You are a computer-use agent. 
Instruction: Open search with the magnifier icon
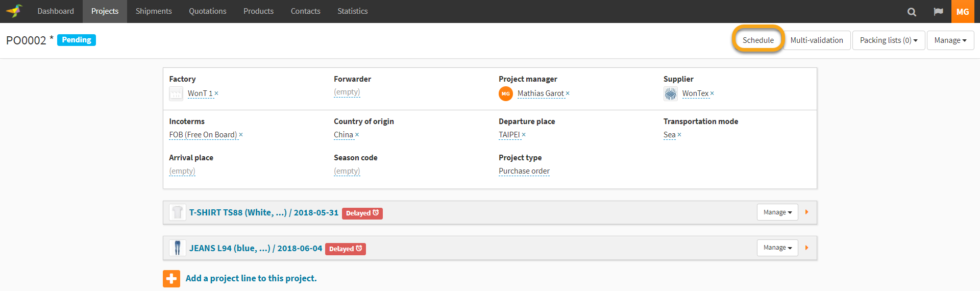point(912,12)
